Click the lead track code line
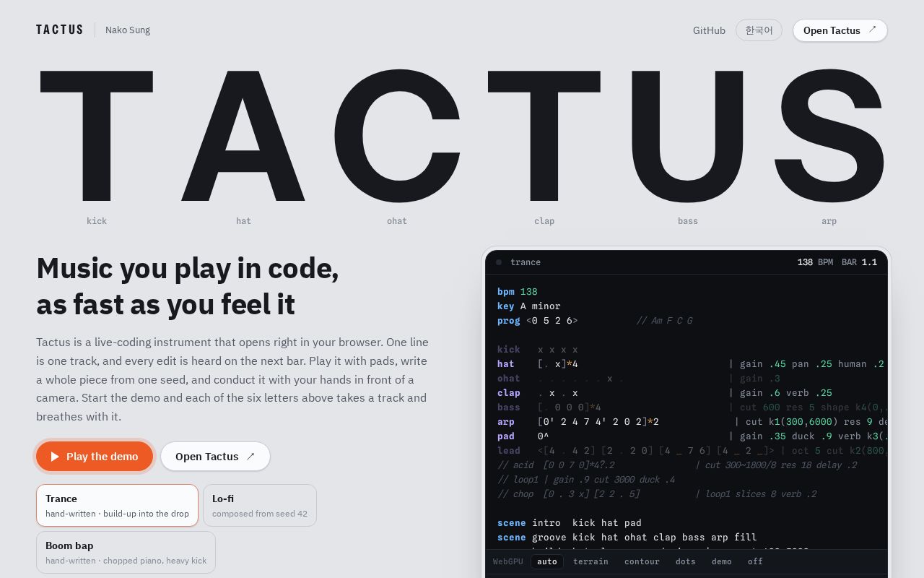Image resolution: width=924 pixels, height=578 pixels. click(x=692, y=451)
